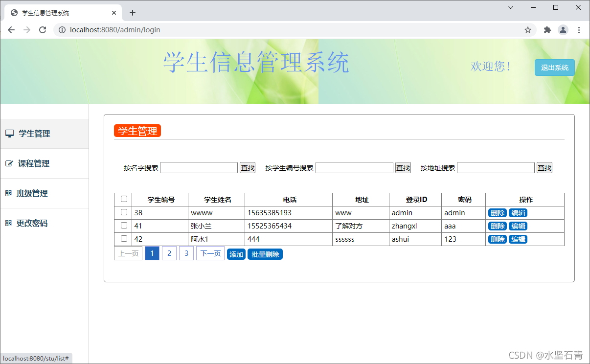The height and width of the screenshot is (364, 590).
Task: Check the box for student 41 张小兰
Action: tap(124, 226)
